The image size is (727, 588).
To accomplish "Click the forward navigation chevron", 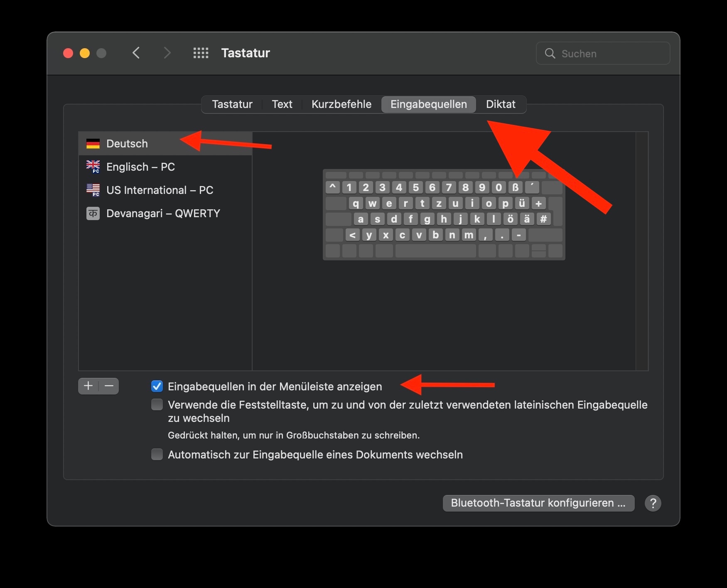I will tap(167, 53).
